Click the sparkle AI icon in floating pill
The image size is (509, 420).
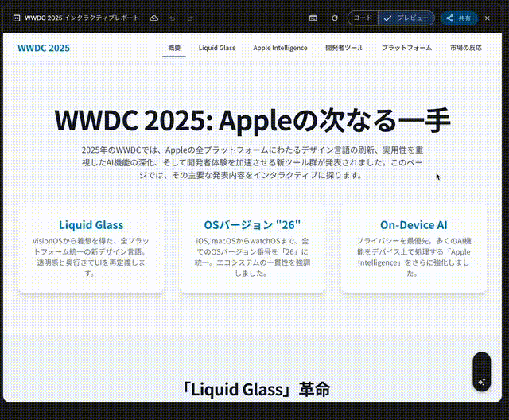tap(482, 382)
